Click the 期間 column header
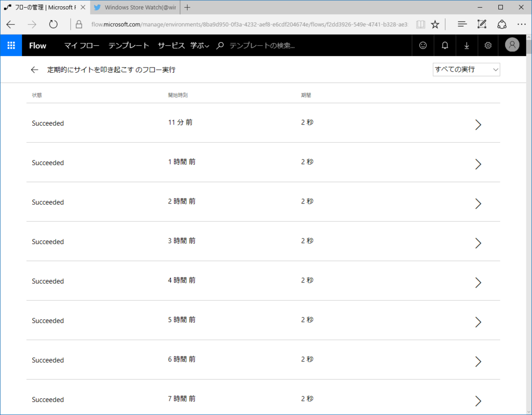 306,95
